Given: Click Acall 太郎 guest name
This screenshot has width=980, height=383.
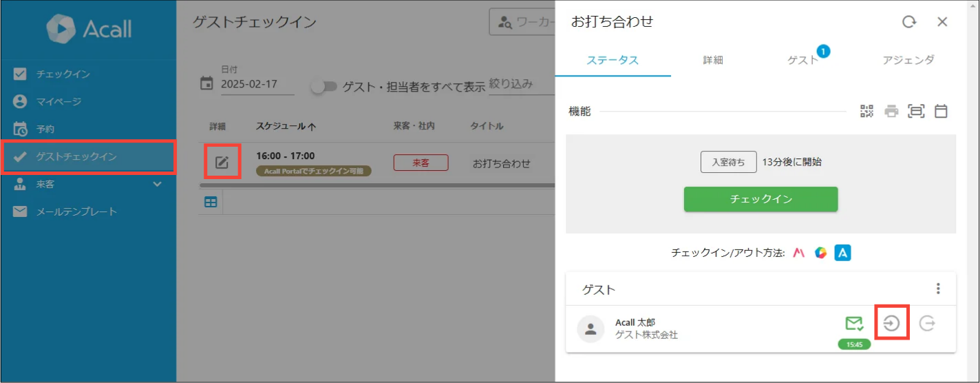Looking at the screenshot, I should (x=636, y=323).
